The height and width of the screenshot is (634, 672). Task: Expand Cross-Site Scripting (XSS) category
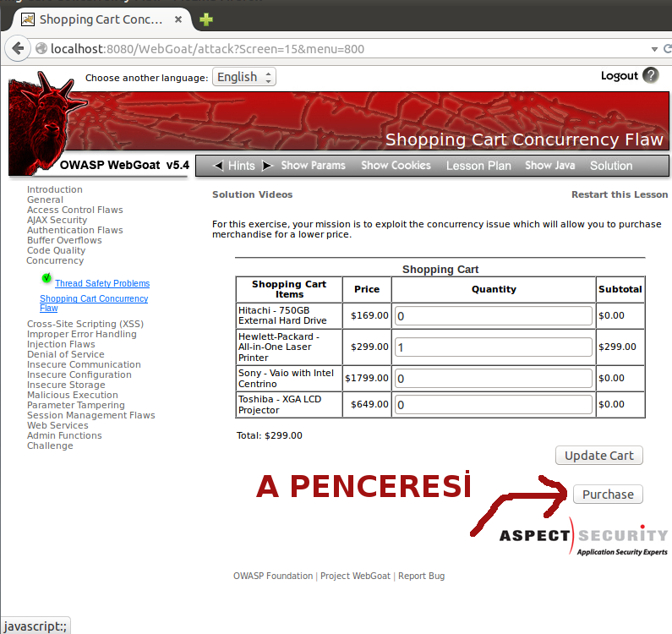click(85, 324)
